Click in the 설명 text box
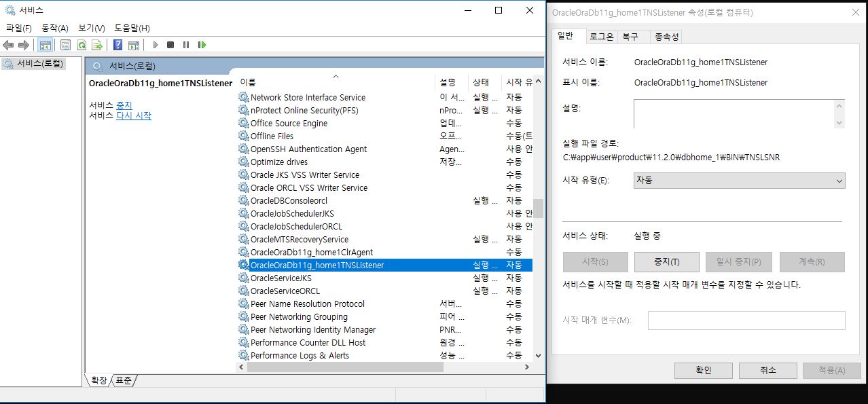Screen dimensions: 868x404 pyautogui.click(x=734, y=114)
